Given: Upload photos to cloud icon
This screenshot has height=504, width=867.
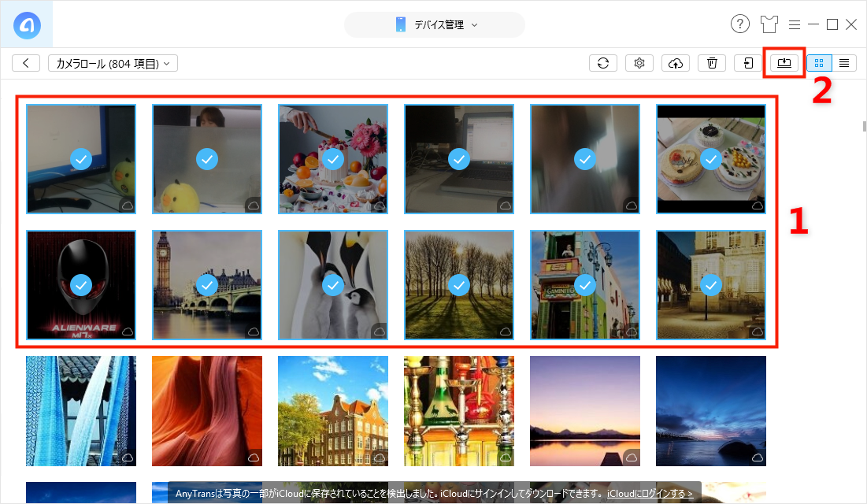Looking at the screenshot, I should point(676,63).
